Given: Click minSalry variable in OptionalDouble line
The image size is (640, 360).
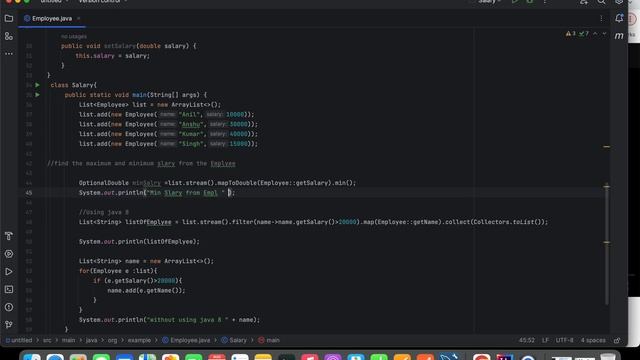Looking at the screenshot, I should (x=147, y=183).
